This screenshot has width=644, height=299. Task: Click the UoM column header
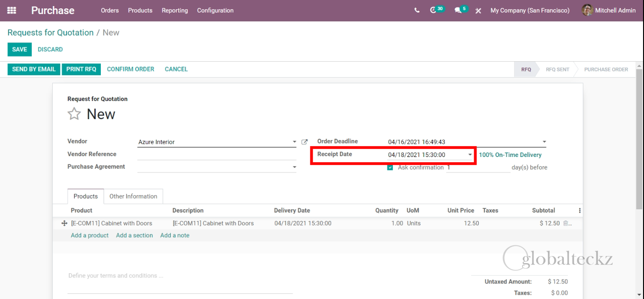(x=413, y=211)
